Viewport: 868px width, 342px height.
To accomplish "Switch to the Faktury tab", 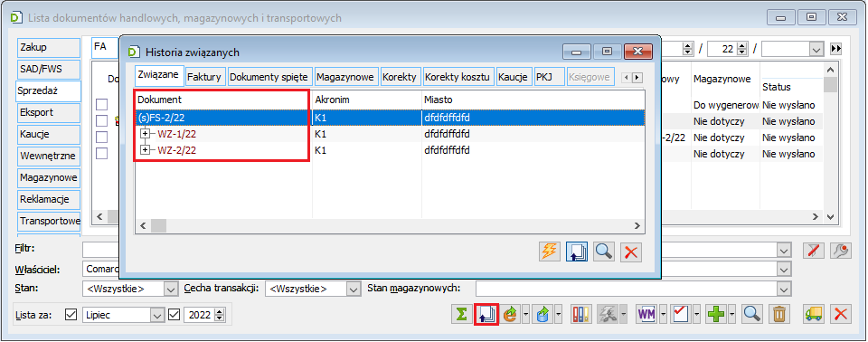I will coord(204,77).
